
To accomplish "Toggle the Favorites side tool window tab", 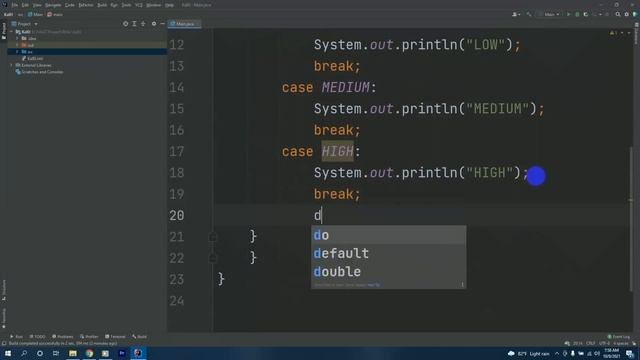I will [4, 318].
